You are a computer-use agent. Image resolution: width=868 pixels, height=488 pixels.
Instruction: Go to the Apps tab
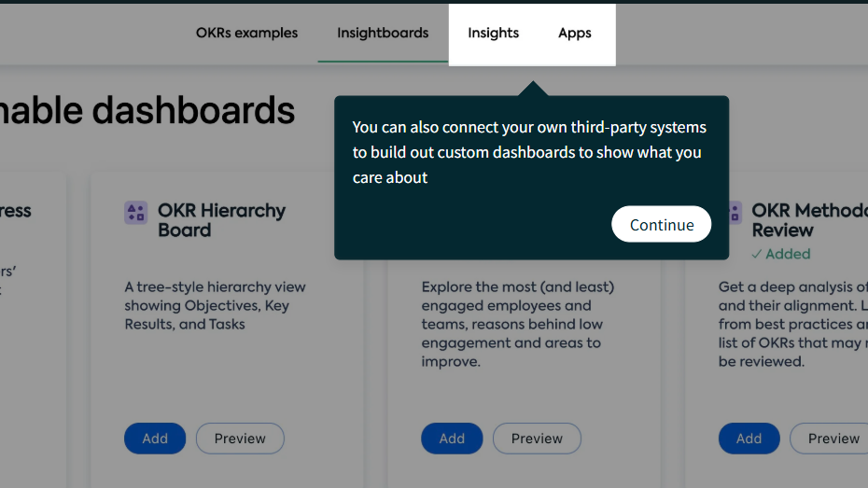click(x=575, y=34)
